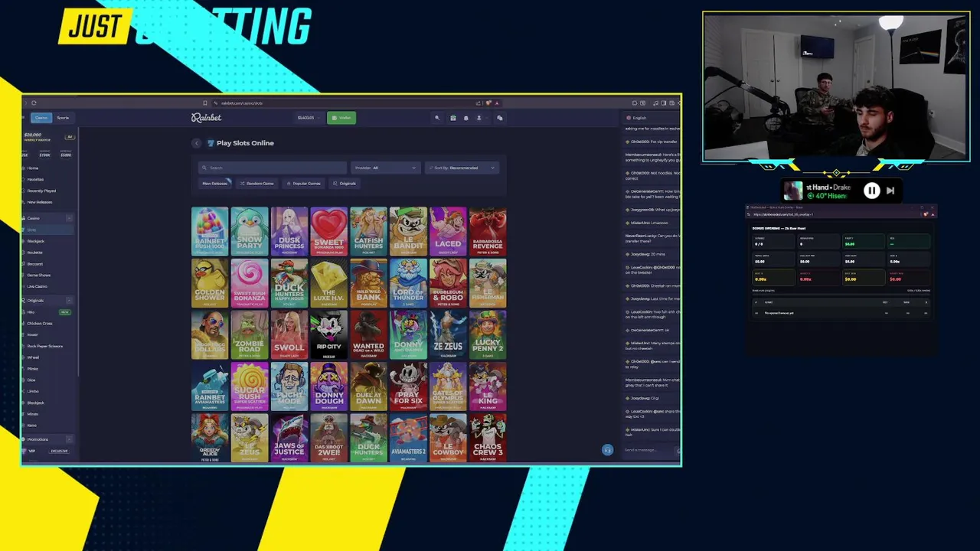Click the album art thumbnail in music overlay
Viewport: 980px width, 551px height.
[x=792, y=191]
